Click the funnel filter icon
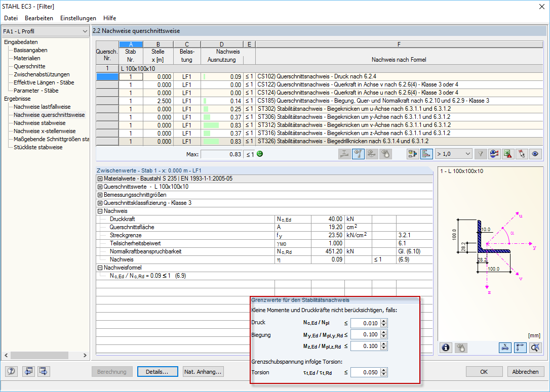 [481, 154]
